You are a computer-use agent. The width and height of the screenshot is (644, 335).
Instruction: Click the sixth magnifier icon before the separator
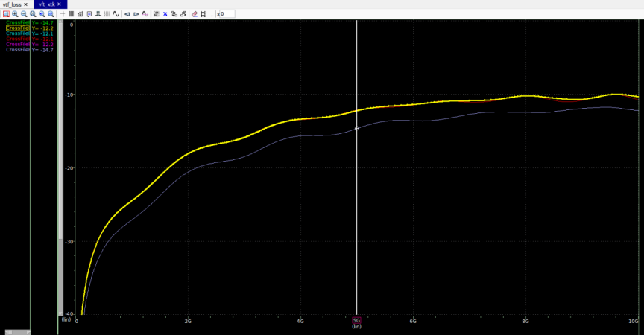coord(51,14)
